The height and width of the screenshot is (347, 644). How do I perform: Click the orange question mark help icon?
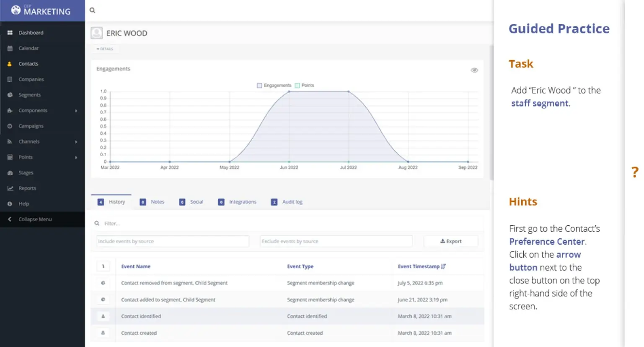[635, 172]
